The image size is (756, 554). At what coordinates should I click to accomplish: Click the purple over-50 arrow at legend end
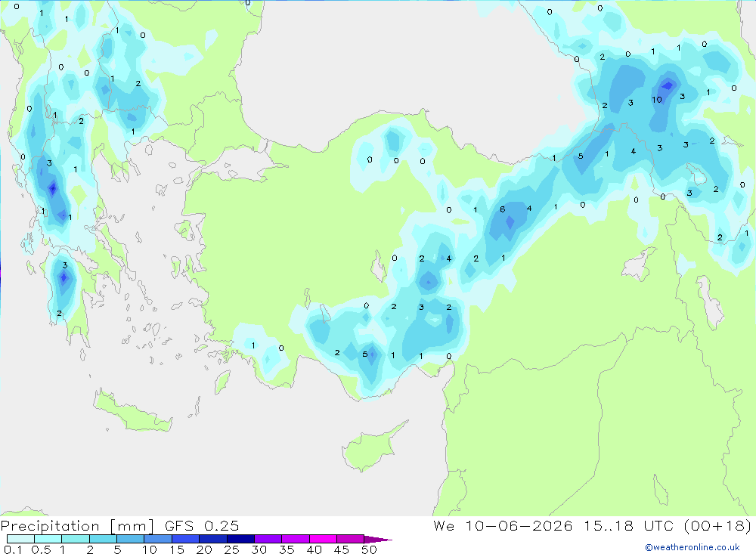377,539
